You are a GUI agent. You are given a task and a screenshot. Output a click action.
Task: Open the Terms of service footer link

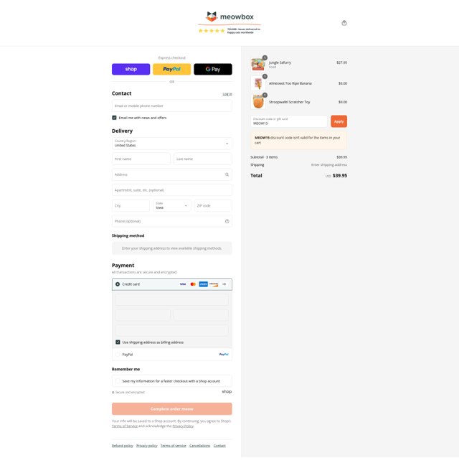(173, 446)
